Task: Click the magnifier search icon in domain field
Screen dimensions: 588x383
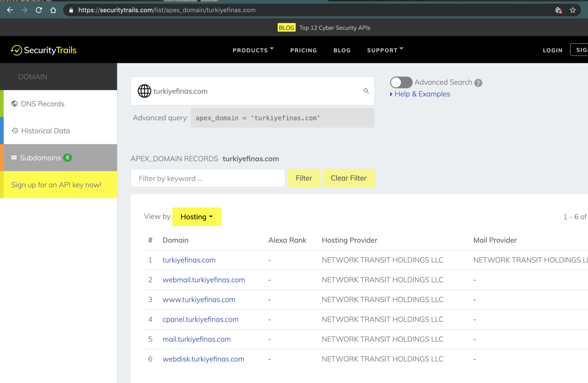Action: click(x=366, y=91)
